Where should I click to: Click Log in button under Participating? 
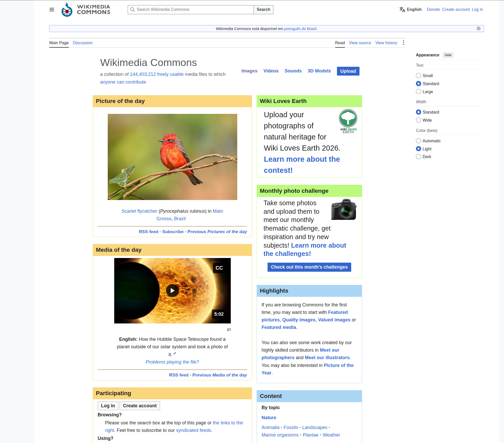108,406
